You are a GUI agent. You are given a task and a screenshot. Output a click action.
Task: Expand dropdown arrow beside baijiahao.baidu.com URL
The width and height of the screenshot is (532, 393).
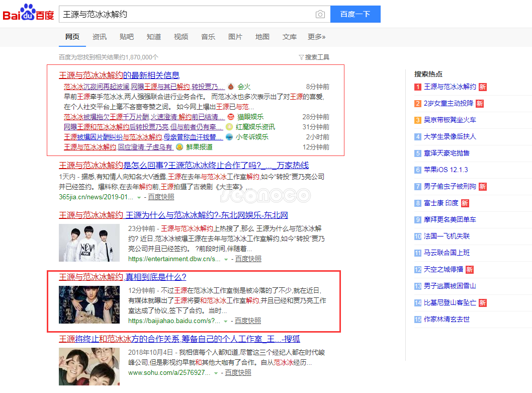(x=226, y=321)
